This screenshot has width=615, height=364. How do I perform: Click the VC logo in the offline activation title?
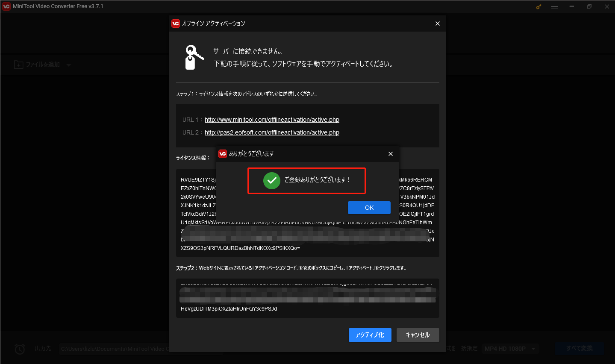tap(176, 23)
